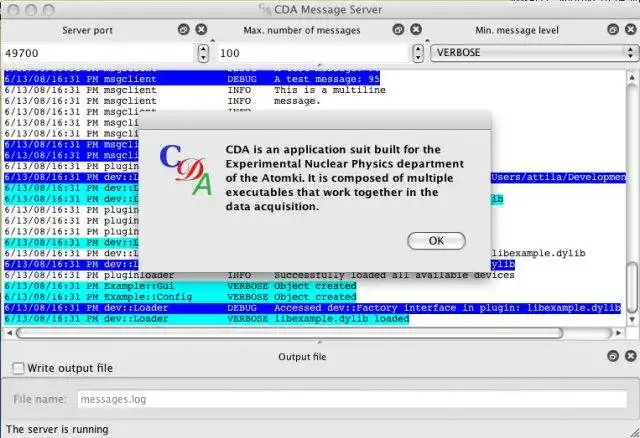Viewport: 640px width, 438px height.
Task: Open the VERBOSE message level dropdown
Action: tap(533, 53)
